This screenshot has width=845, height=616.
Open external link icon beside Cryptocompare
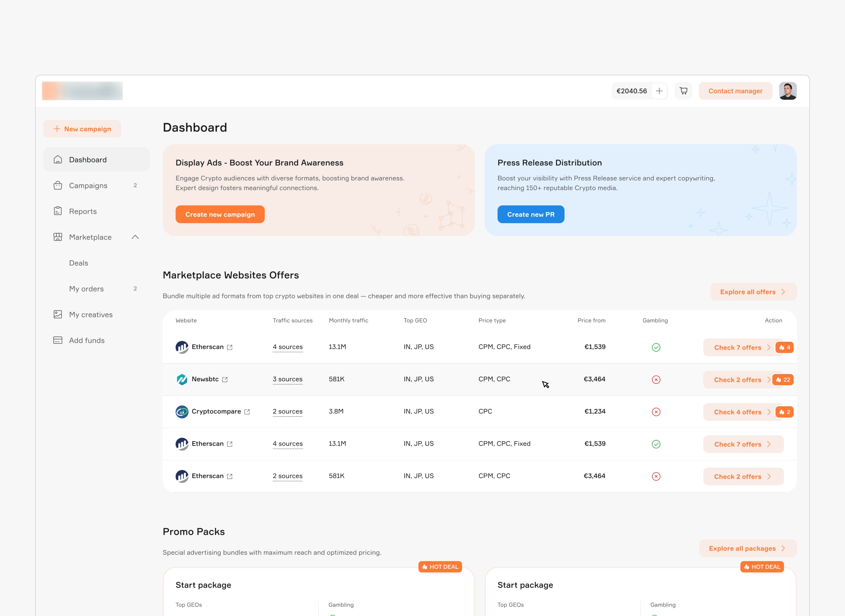[x=247, y=412]
